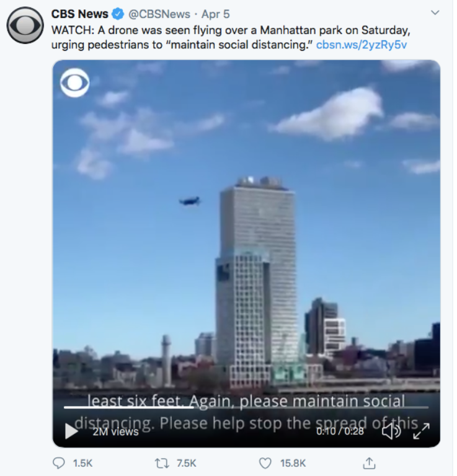Viewport: 457px width, 476px height.
Task: Expand the video to fullscreen
Action: pyautogui.click(x=422, y=431)
